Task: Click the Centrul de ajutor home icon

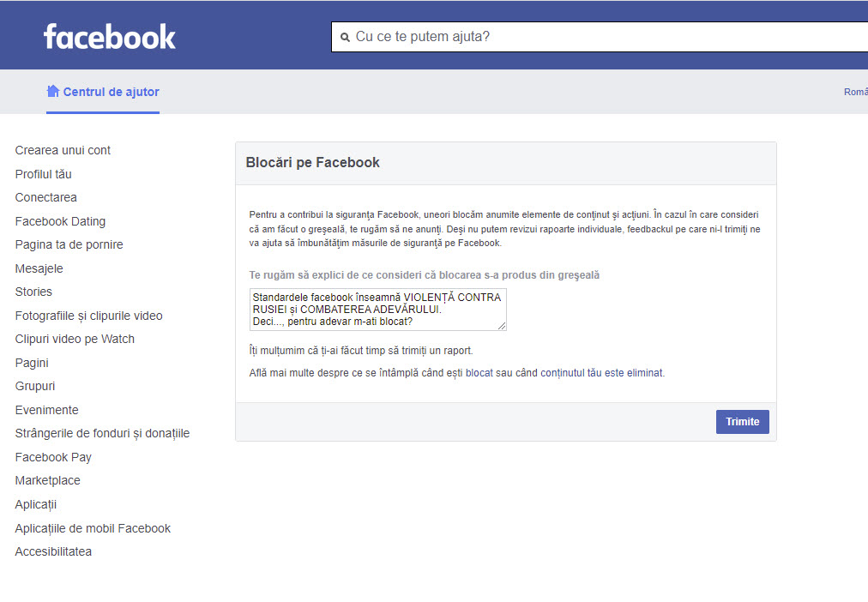Action: pyautogui.click(x=53, y=92)
